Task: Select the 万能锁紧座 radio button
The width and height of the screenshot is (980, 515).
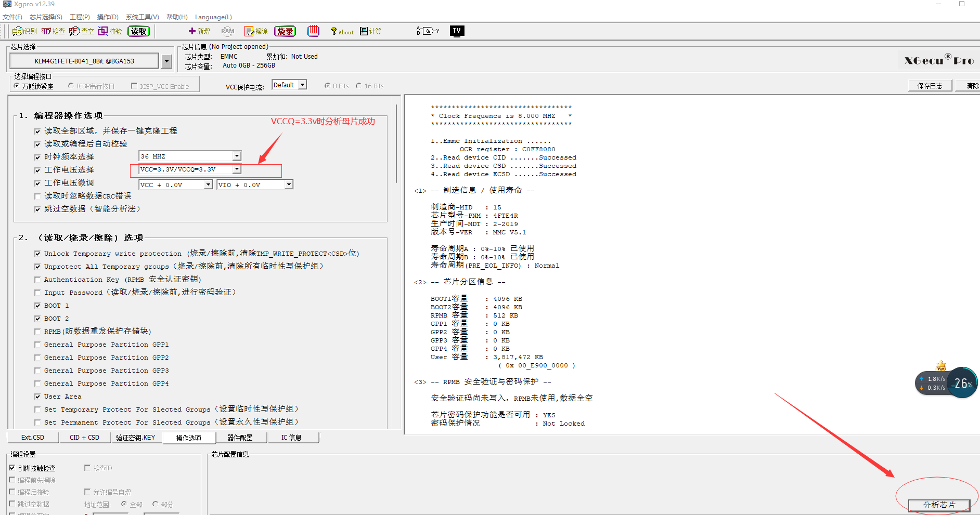Action: (x=17, y=86)
